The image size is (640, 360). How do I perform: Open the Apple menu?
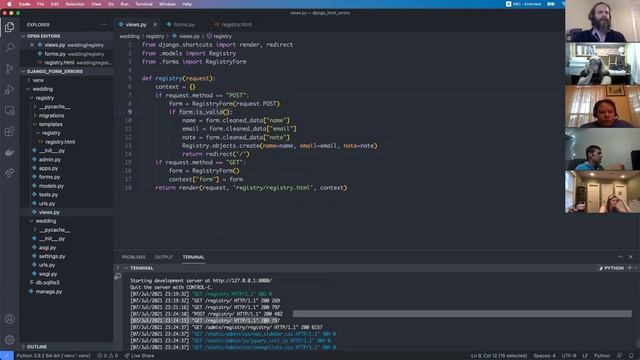tap(9, 4)
